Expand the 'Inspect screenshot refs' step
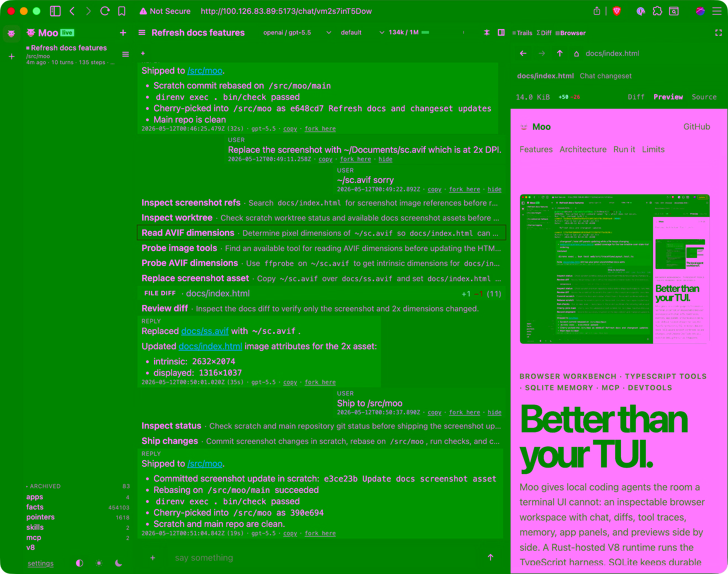Image resolution: width=728 pixels, height=574 pixels. pyautogui.click(x=321, y=203)
